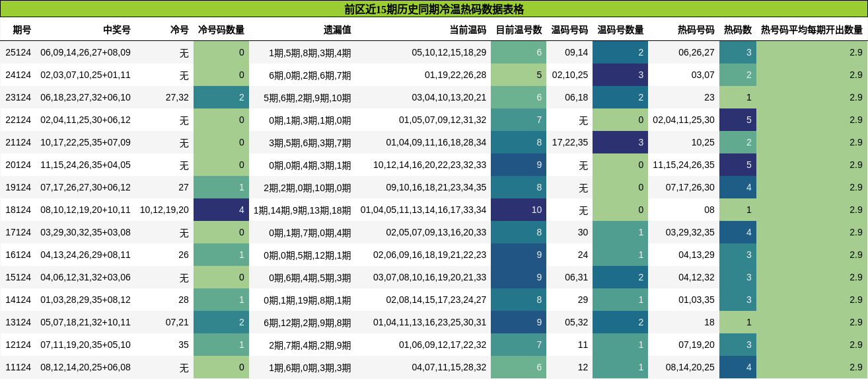The height and width of the screenshot is (379, 868).
Task: Click winning numbers 02,03,07,10,25+01,11
Action: pyautogui.click(x=85, y=75)
